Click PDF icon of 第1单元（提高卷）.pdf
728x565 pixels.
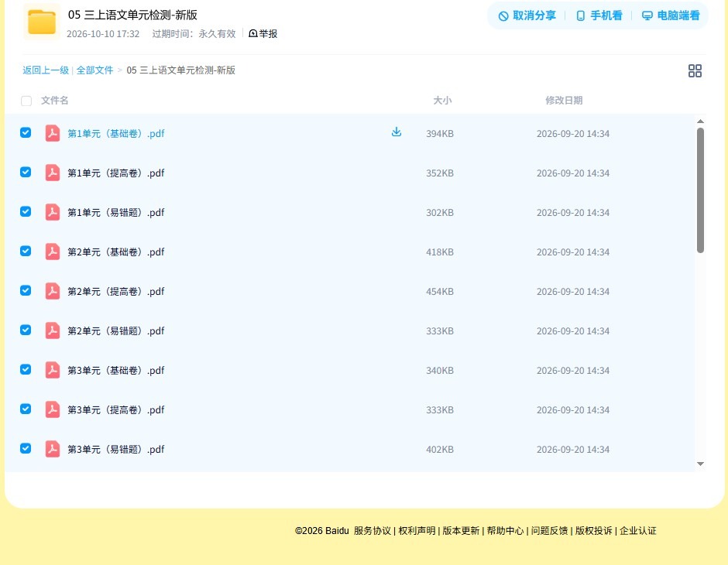pyautogui.click(x=53, y=173)
